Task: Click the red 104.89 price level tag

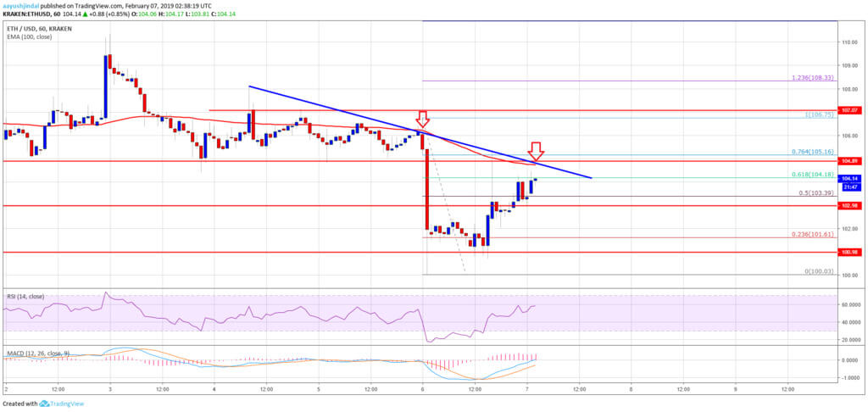Action: [x=849, y=160]
